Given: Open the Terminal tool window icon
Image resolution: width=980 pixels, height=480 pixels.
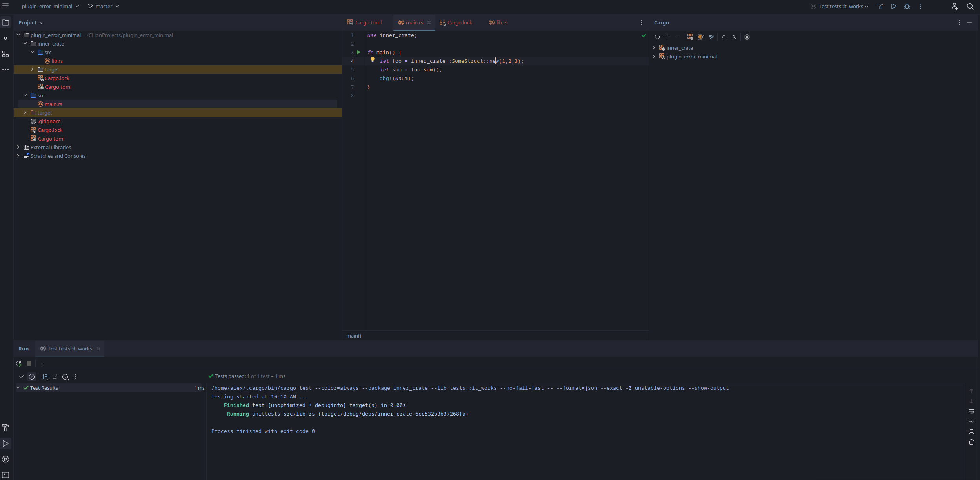Looking at the screenshot, I should [x=5, y=475].
